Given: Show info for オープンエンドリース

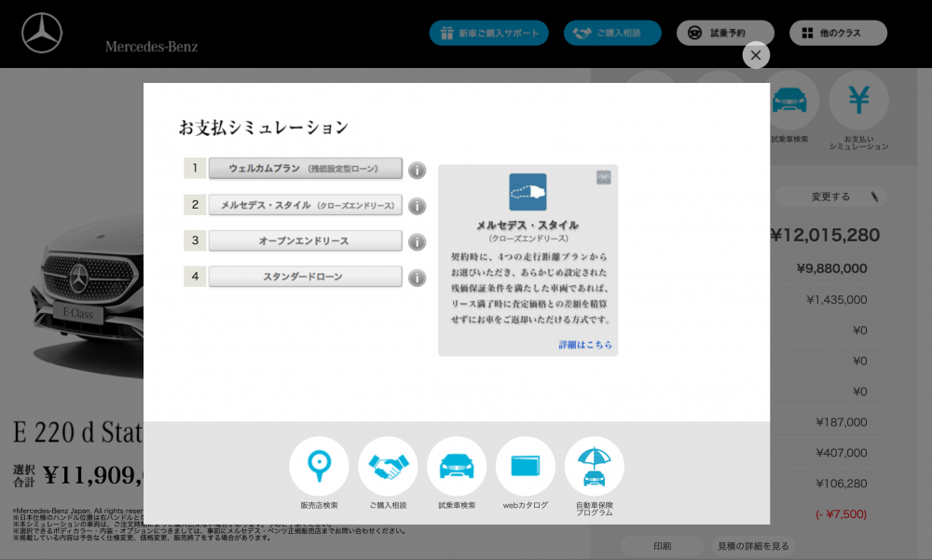Looking at the screenshot, I should 418,242.
